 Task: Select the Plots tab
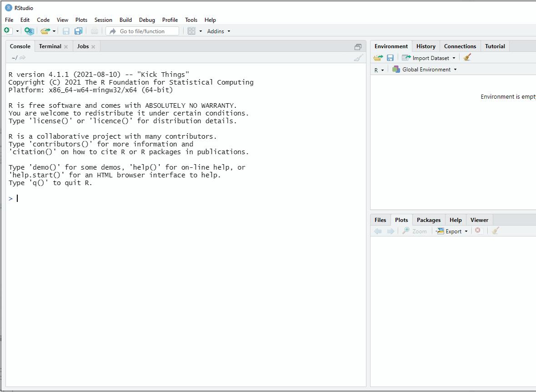point(401,220)
